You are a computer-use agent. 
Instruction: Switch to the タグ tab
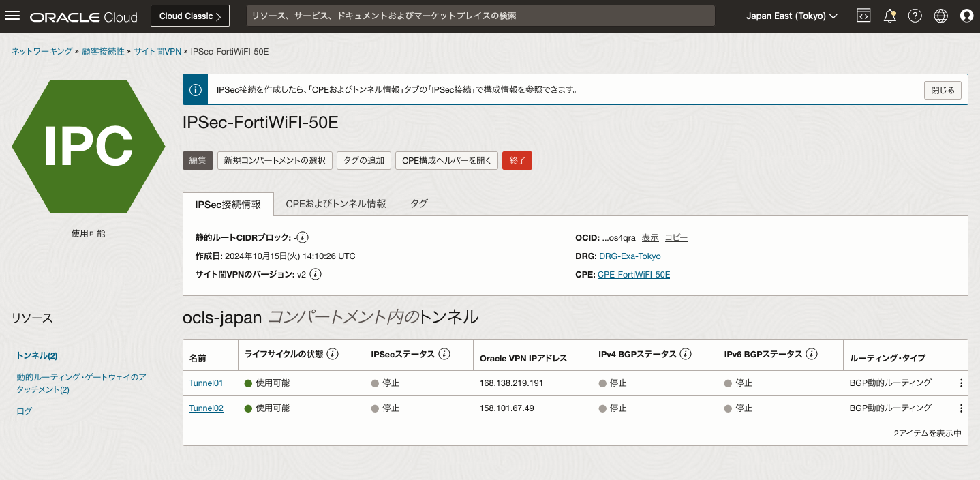[x=419, y=203]
